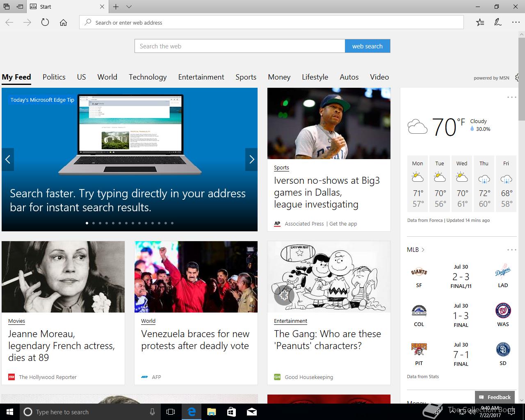The image size is (525, 420).
Task: Switch to the Politics tab
Action: tap(54, 77)
